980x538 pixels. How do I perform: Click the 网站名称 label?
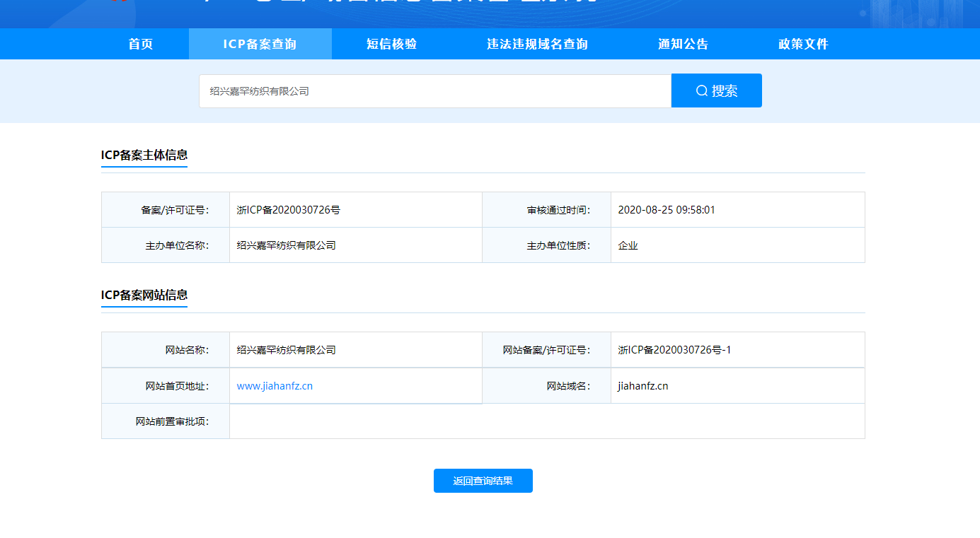point(187,350)
